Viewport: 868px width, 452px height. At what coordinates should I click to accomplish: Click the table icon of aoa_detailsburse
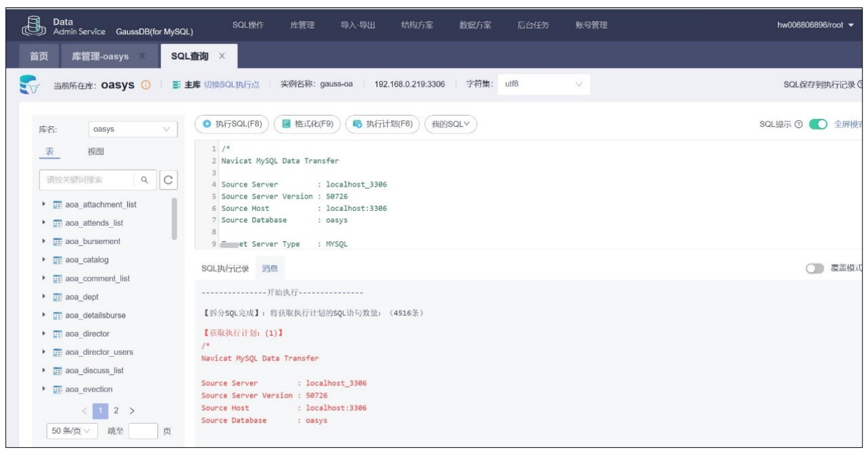(58, 316)
